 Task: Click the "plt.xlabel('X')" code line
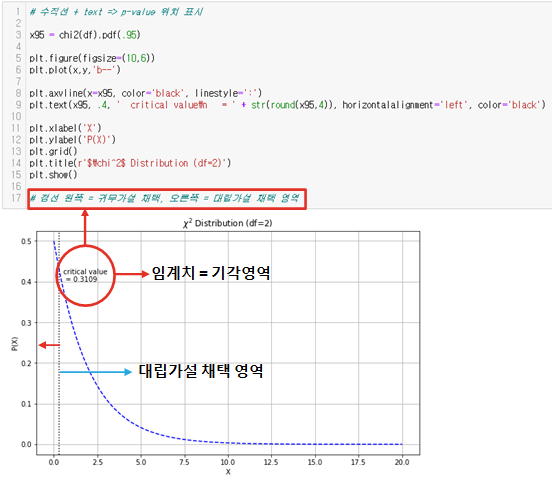65,128
